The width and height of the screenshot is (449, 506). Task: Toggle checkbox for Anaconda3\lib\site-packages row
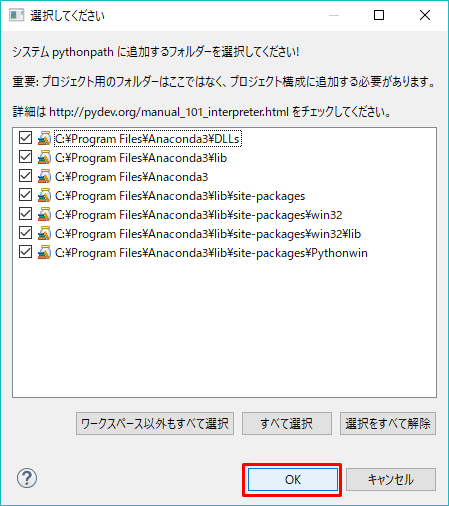click(x=25, y=195)
